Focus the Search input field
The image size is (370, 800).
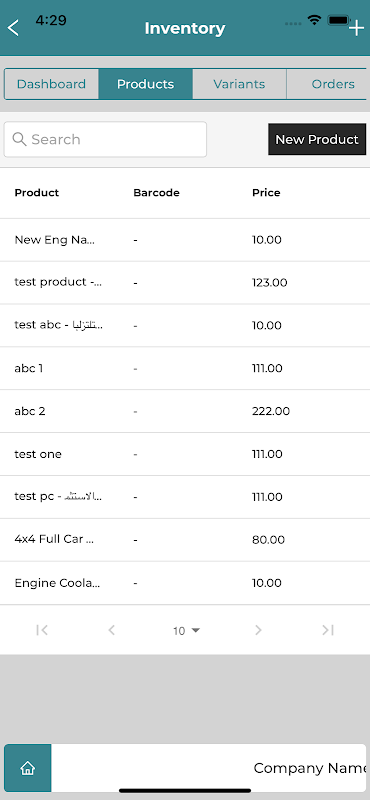pos(105,139)
